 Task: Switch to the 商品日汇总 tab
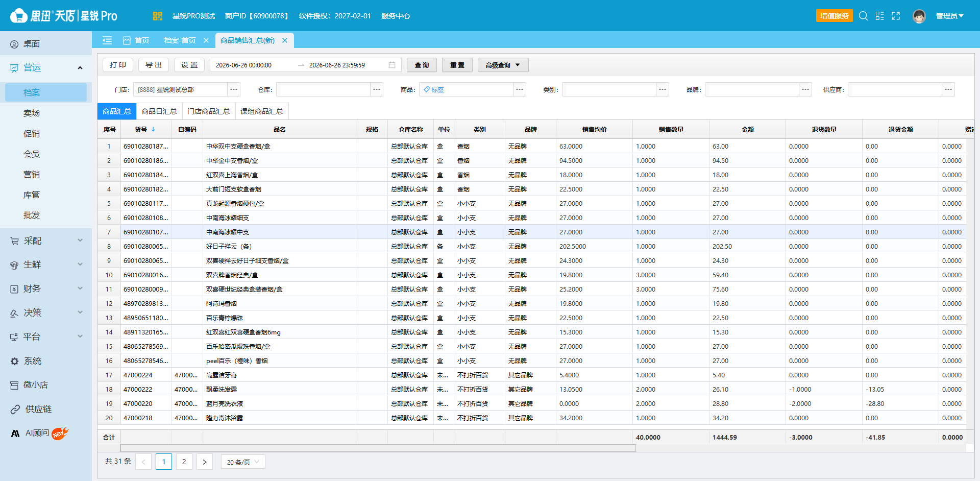pyautogui.click(x=159, y=111)
